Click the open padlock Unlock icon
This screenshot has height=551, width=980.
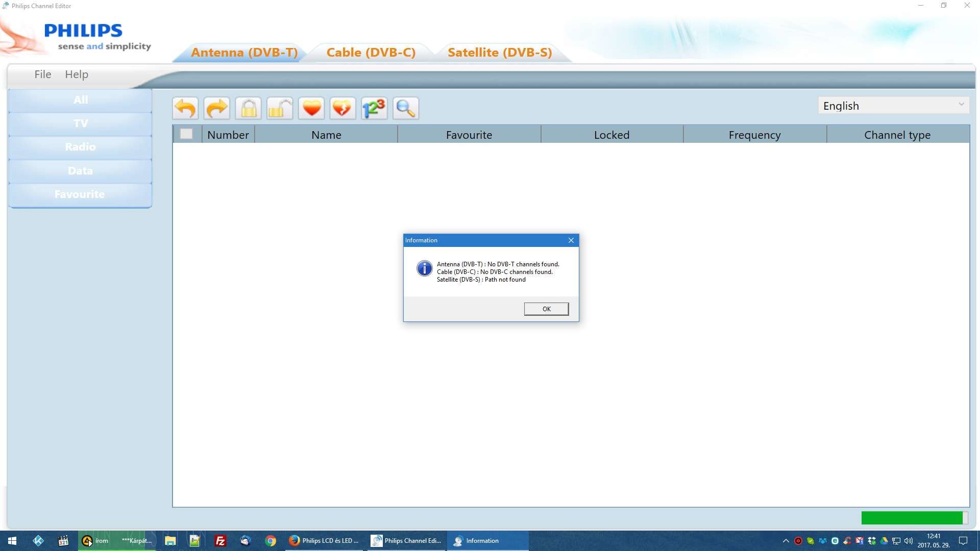coord(280,108)
